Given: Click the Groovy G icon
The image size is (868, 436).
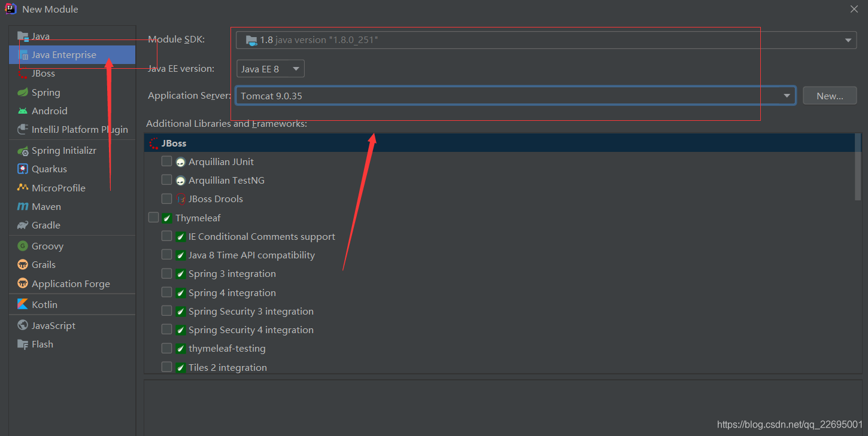Looking at the screenshot, I should click(x=23, y=246).
